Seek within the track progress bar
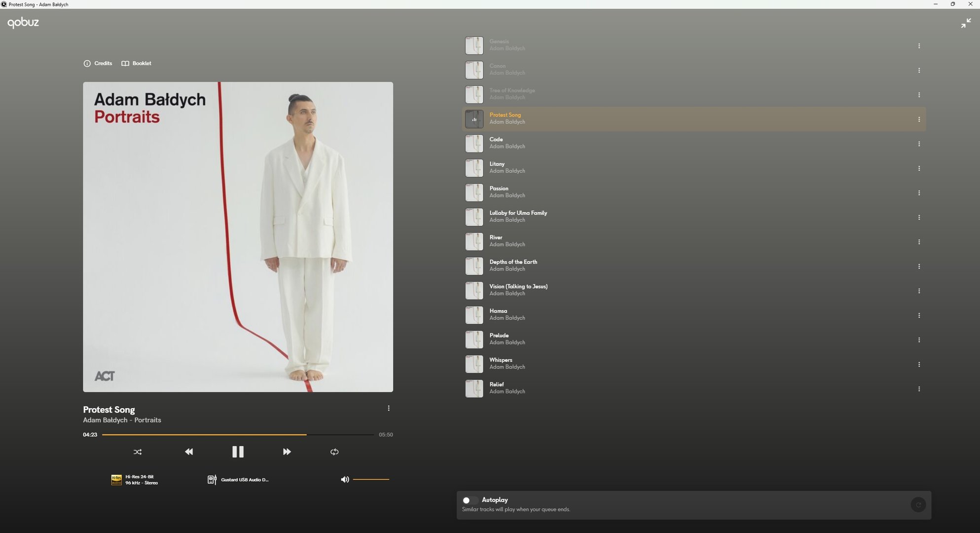The width and height of the screenshot is (980, 533). (238, 435)
